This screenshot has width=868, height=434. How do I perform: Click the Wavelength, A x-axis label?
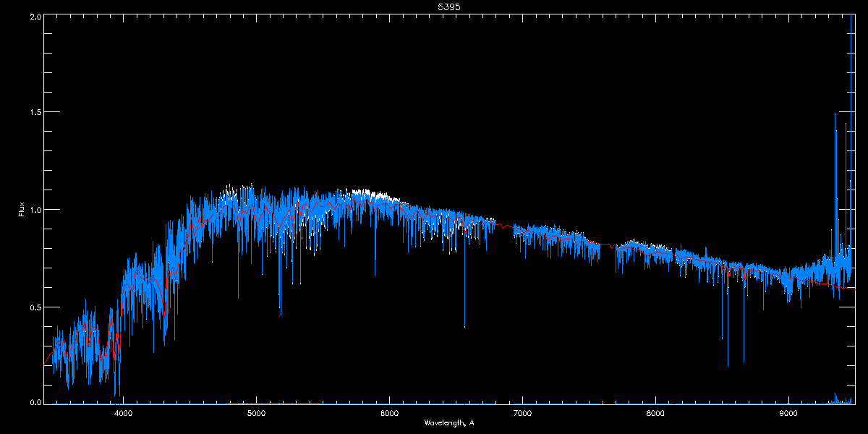pos(449,422)
